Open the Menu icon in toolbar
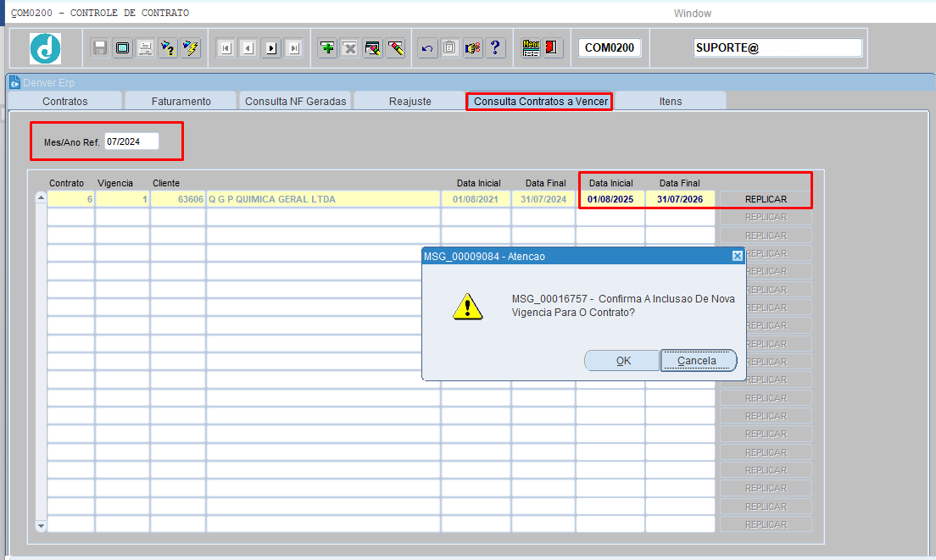 [x=531, y=48]
